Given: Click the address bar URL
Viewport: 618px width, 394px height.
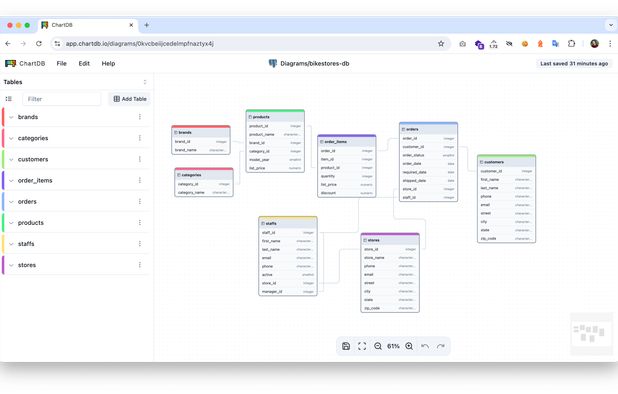Looking at the screenshot, I should click(140, 44).
